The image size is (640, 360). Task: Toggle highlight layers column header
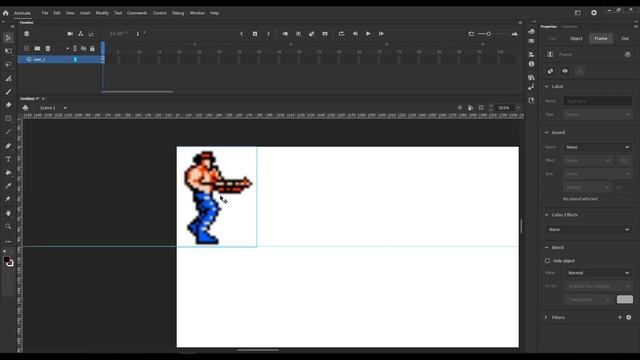point(75,49)
